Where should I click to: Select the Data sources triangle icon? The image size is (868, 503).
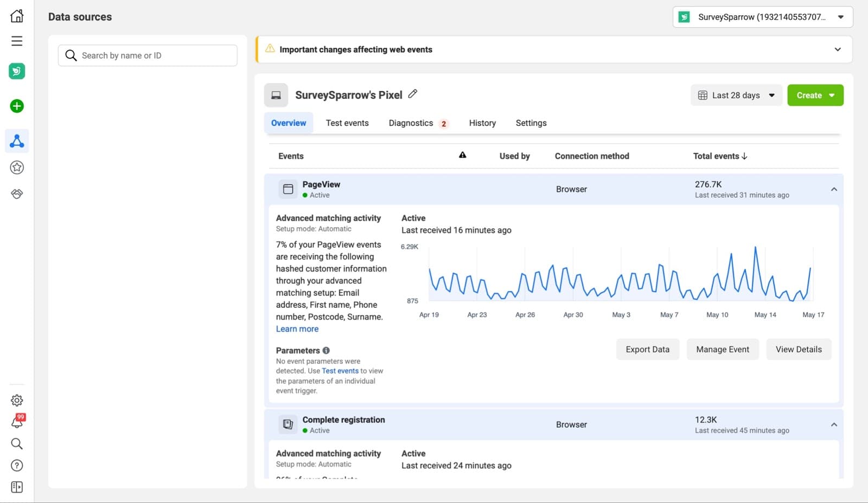tap(17, 141)
